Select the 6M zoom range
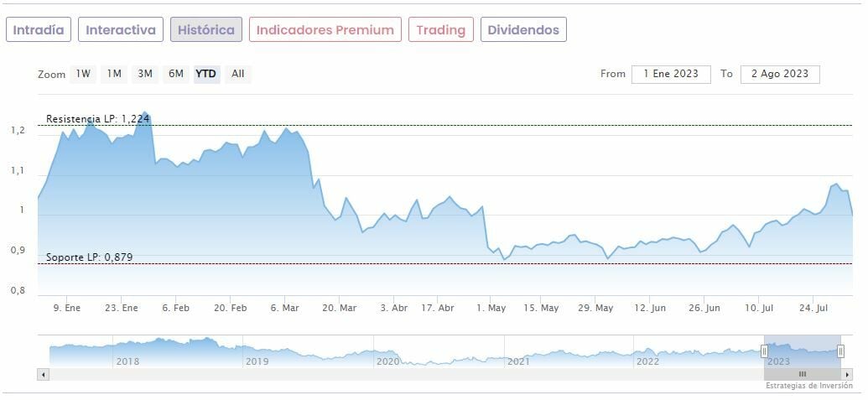This screenshot has width=868, height=400. (175, 74)
